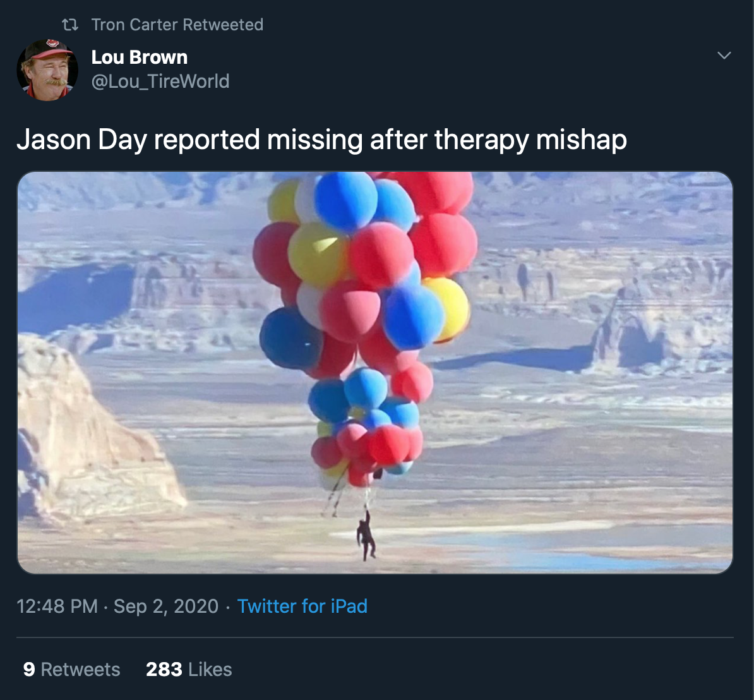This screenshot has width=754, height=700.
Task: Expand the tweet options chevron
Action: (x=724, y=56)
